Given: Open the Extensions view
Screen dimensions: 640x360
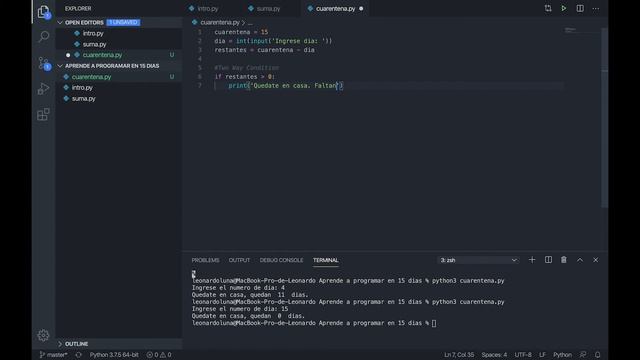Looking at the screenshot, I should pos(44,114).
